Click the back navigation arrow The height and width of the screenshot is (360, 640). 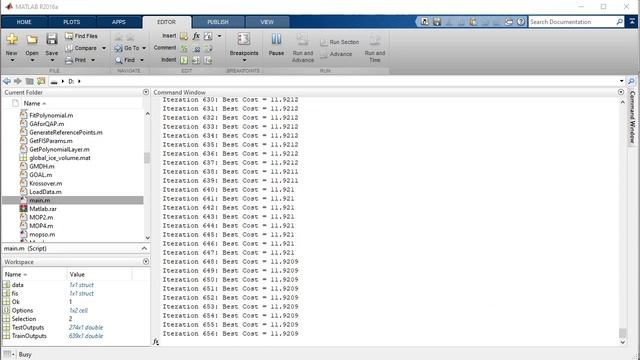(7, 81)
